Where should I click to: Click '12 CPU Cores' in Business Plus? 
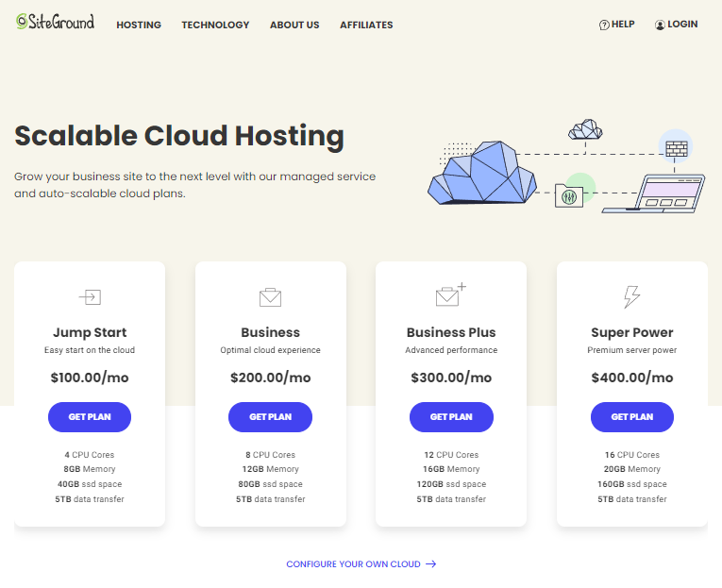pyautogui.click(x=451, y=455)
